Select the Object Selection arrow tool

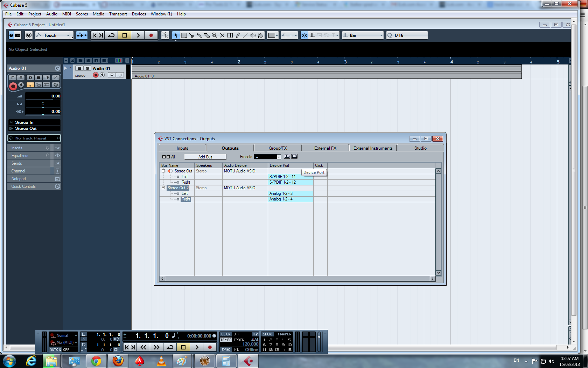pyautogui.click(x=176, y=35)
